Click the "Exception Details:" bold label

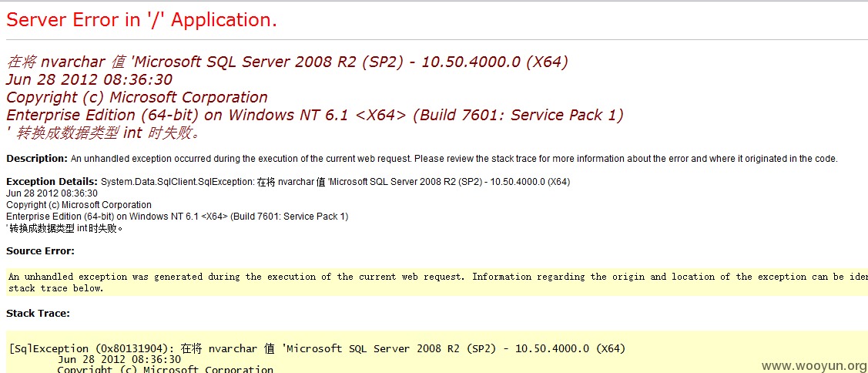[52, 182]
